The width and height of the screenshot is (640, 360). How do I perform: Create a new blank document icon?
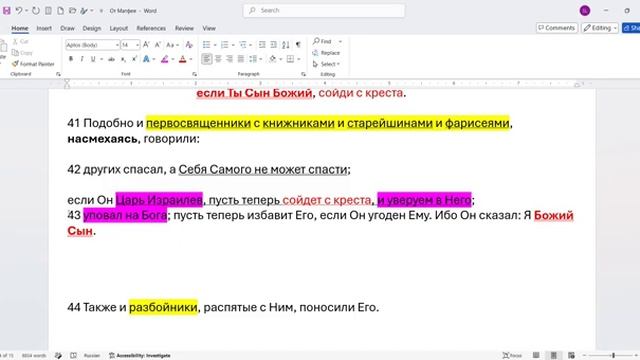click(x=60, y=11)
